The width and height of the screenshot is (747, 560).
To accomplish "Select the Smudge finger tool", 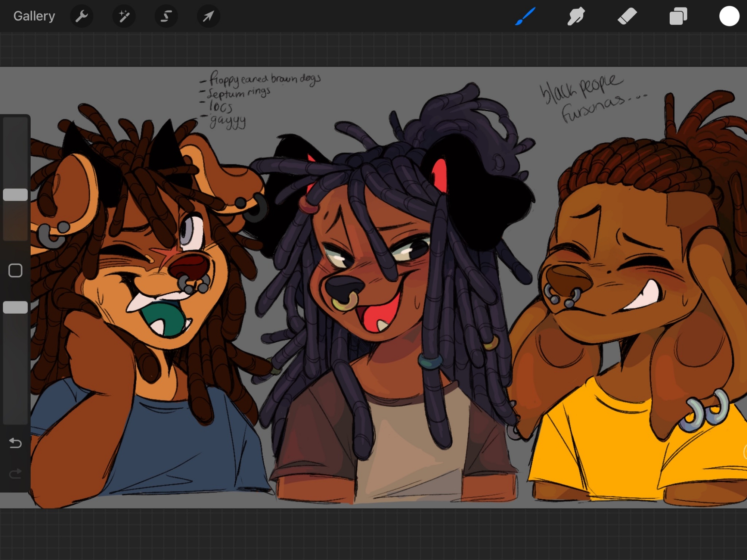I will [576, 16].
